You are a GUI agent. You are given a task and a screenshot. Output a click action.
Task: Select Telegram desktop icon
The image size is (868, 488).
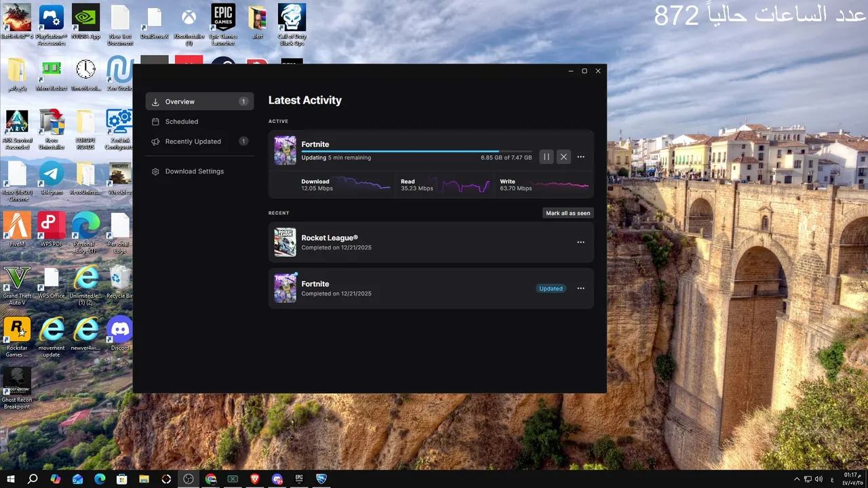[51, 178]
